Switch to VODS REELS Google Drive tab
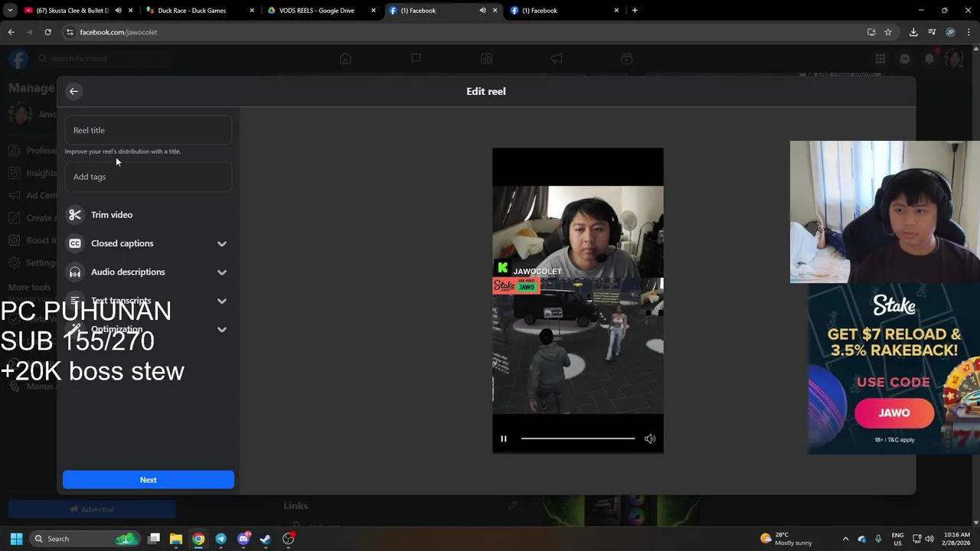Viewport: 980px width, 551px height. tap(317, 11)
